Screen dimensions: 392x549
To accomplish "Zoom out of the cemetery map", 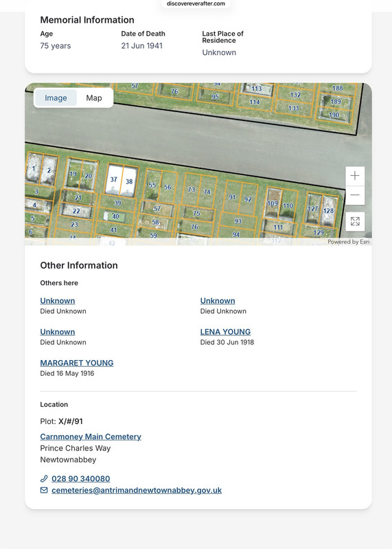I will (355, 195).
